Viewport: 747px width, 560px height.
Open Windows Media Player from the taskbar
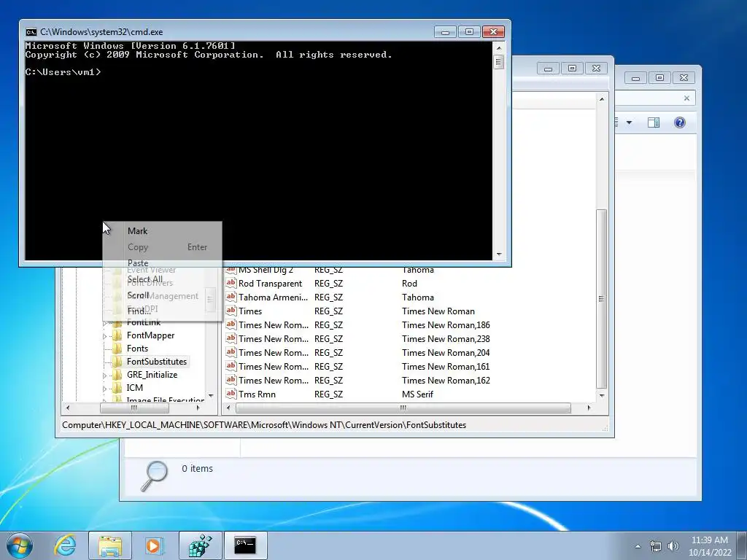pyautogui.click(x=155, y=545)
